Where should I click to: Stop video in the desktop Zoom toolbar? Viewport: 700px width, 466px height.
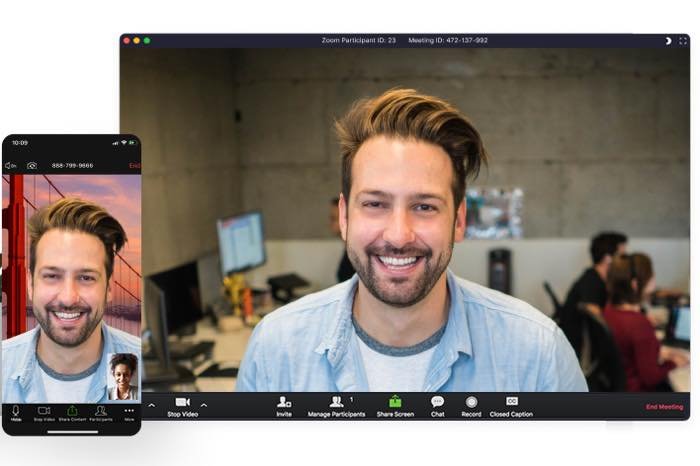(x=183, y=407)
